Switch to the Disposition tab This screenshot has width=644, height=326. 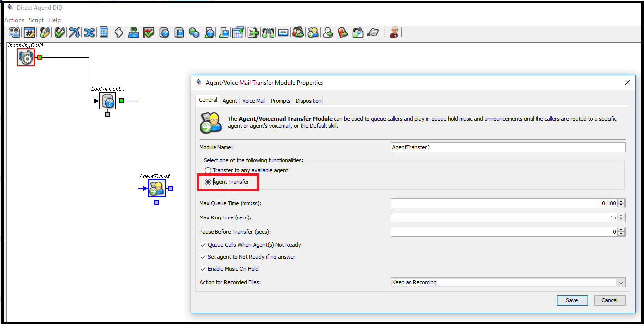pos(309,101)
